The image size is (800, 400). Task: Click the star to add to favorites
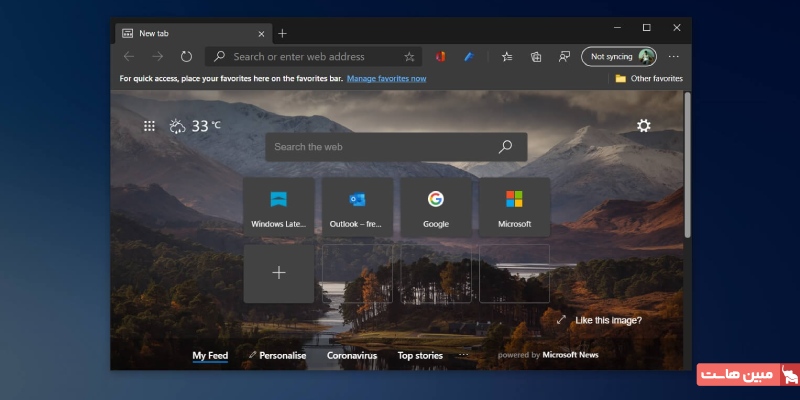(x=409, y=57)
